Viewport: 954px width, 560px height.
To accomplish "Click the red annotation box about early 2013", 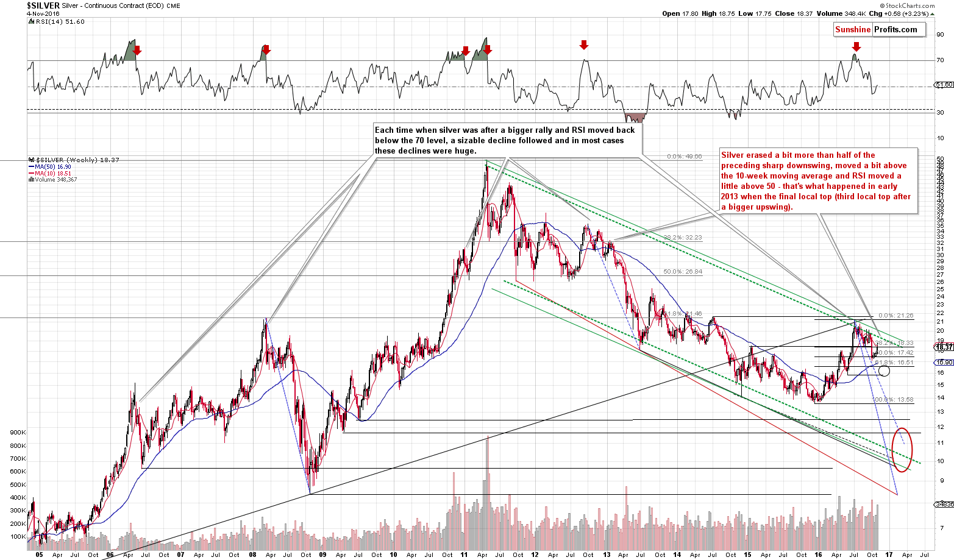I will [x=818, y=181].
